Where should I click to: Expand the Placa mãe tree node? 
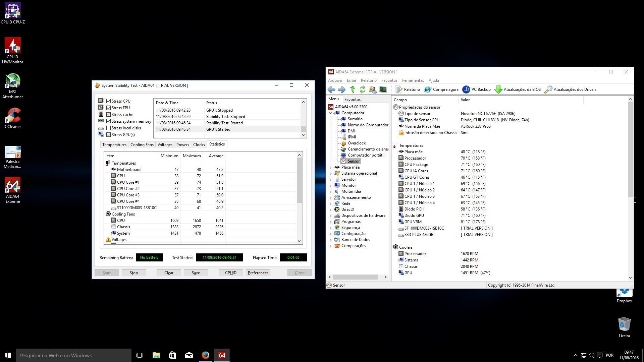click(x=331, y=167)
